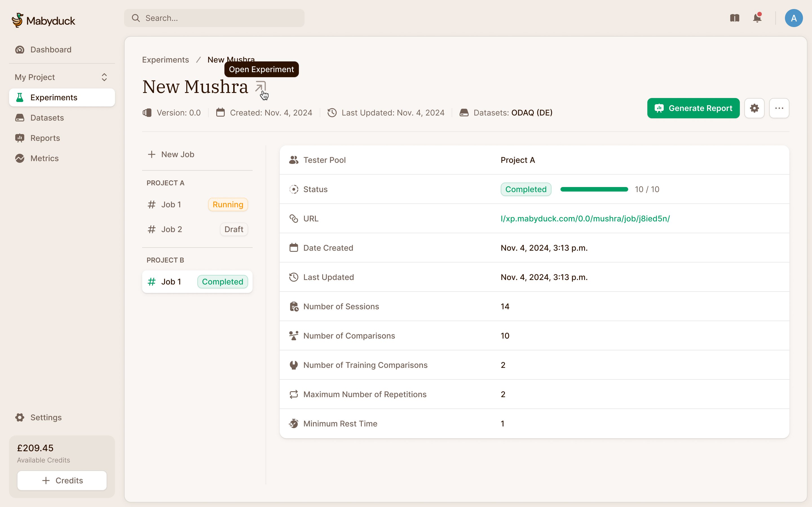This screenshot has width=812, height=507.
Task: Open the three-dots more options menu
Action: click(779, 108)
